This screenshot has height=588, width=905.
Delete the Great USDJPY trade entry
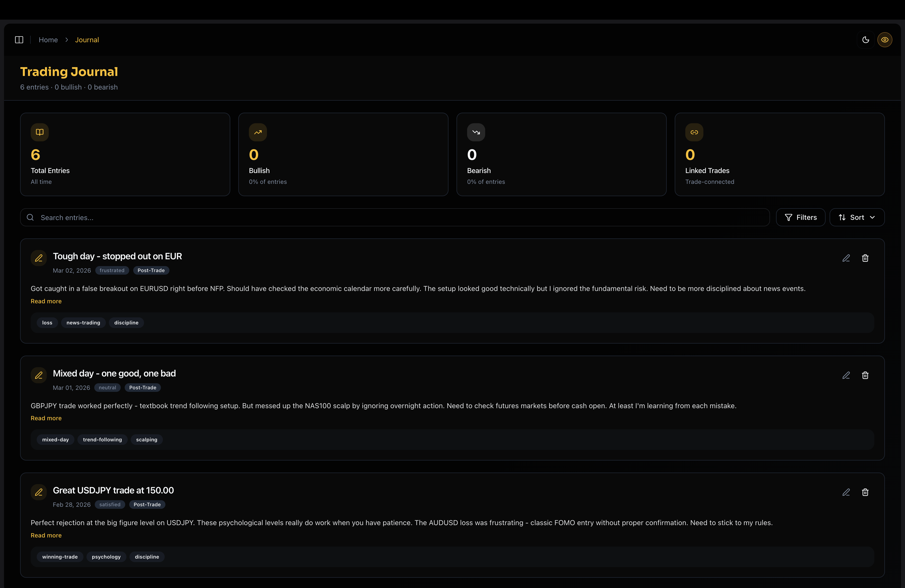point(865,492)
